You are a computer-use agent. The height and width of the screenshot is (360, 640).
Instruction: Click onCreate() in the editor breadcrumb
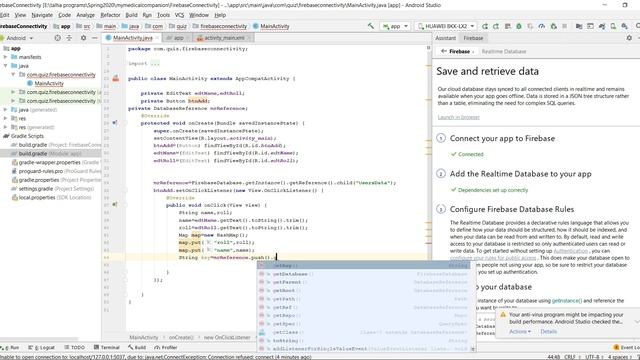(181, 338)
